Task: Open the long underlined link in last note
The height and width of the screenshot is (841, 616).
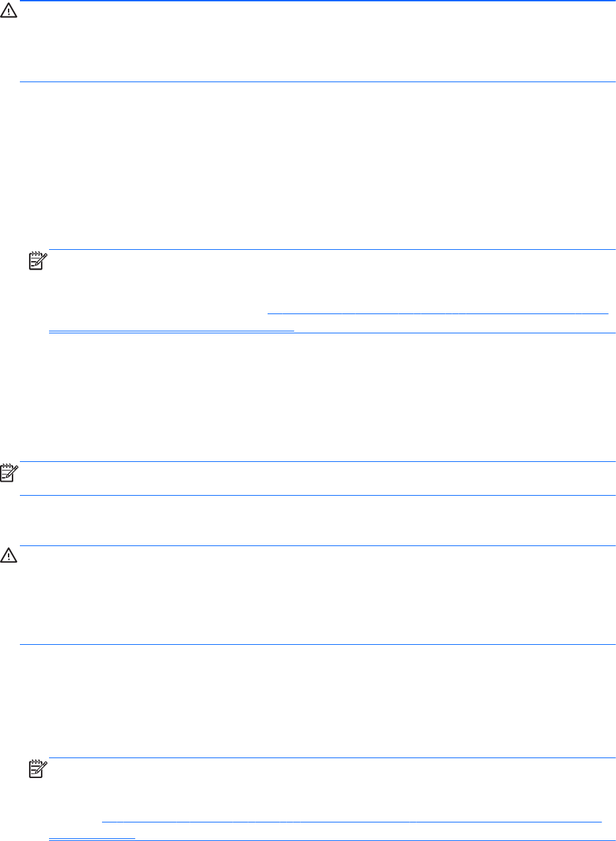Action: click(352, 821)
